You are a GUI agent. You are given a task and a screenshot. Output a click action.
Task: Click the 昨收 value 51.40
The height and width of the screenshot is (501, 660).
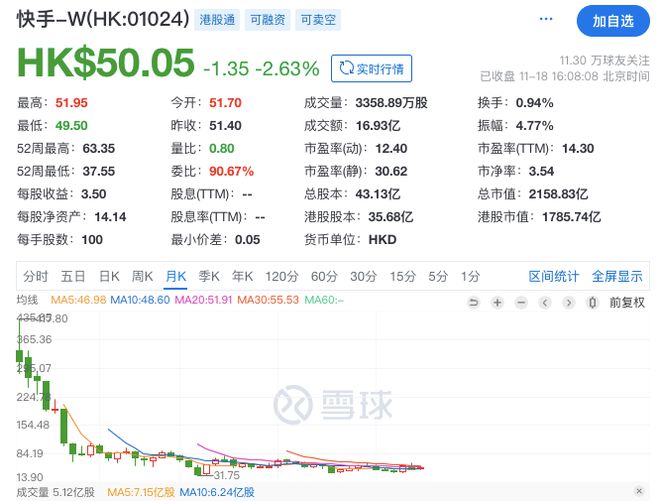coord(226,125)
